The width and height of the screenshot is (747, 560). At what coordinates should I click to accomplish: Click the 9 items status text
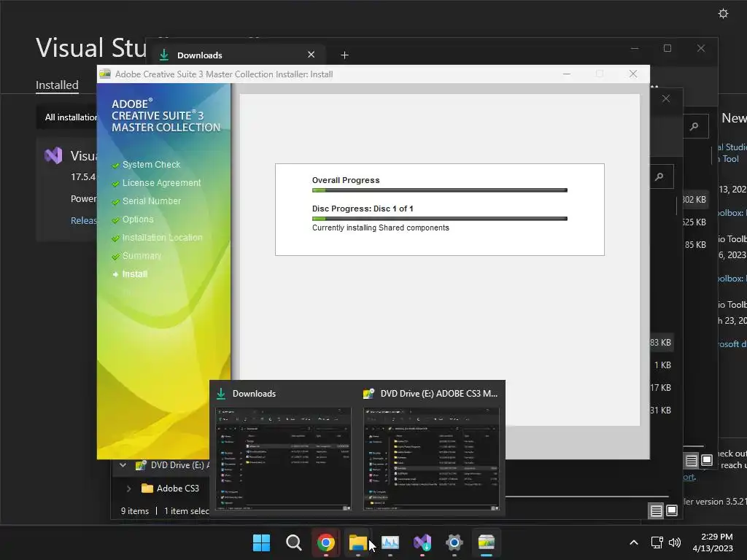click(x=135, y=511)
